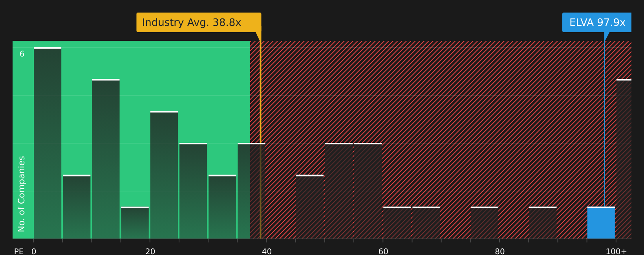The width and height of the screenshot is (644, 255).
Task: Click the 6 y-axis value label
Action: 22,54
